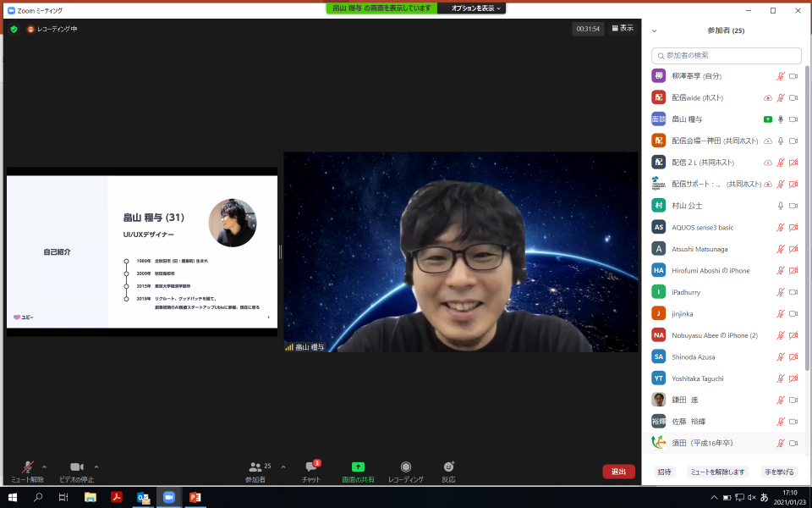The height and width of the screenshot is (508, 812).
Task: Open the view layout button
Action: [623, 28]
